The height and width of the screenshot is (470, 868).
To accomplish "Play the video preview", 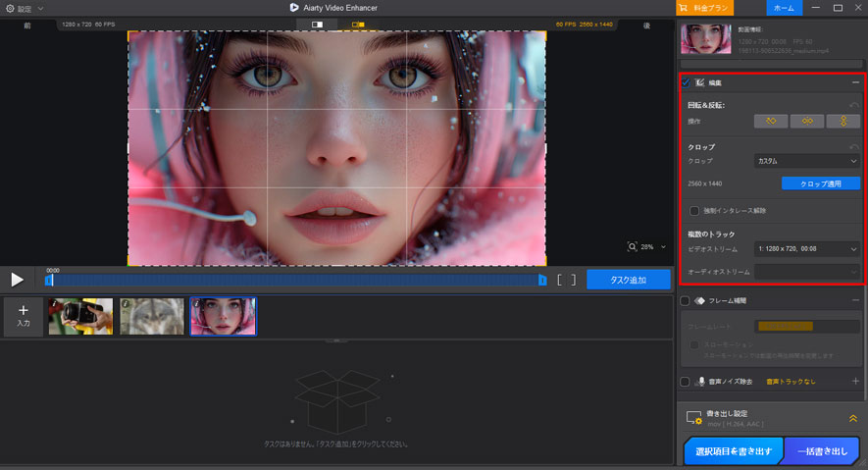I will point(17,280).
